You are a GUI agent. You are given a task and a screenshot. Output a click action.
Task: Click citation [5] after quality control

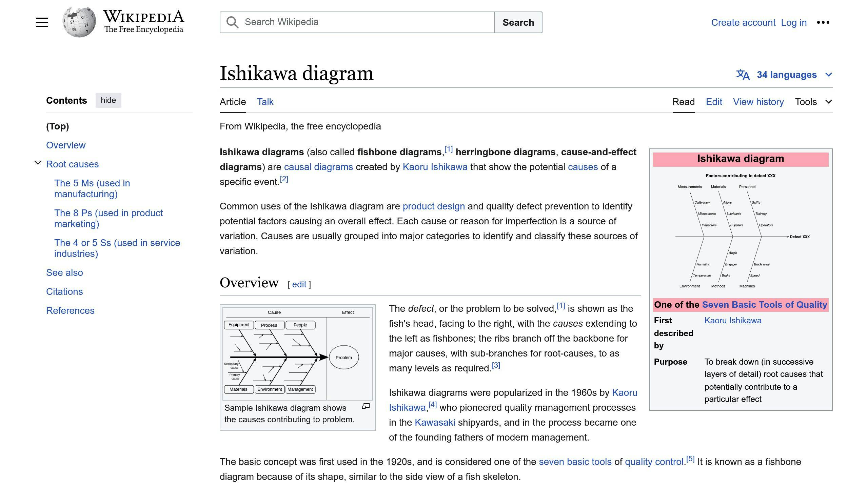click(690, 459)
